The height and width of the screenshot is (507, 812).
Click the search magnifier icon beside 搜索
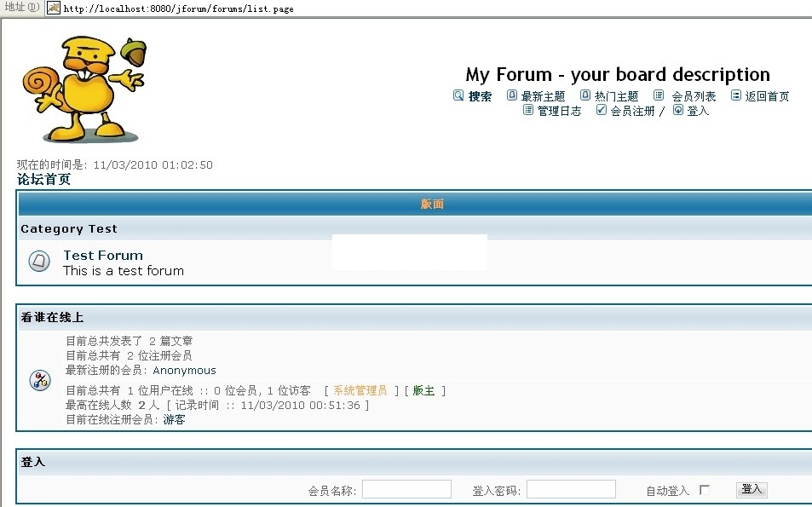tap(458, 95)
